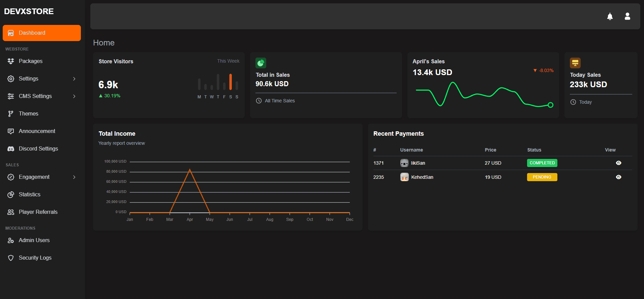This screenshot has height=299, width=644.
Task: Click the 19 USD price cell
Action: click(x=493, y=177)
